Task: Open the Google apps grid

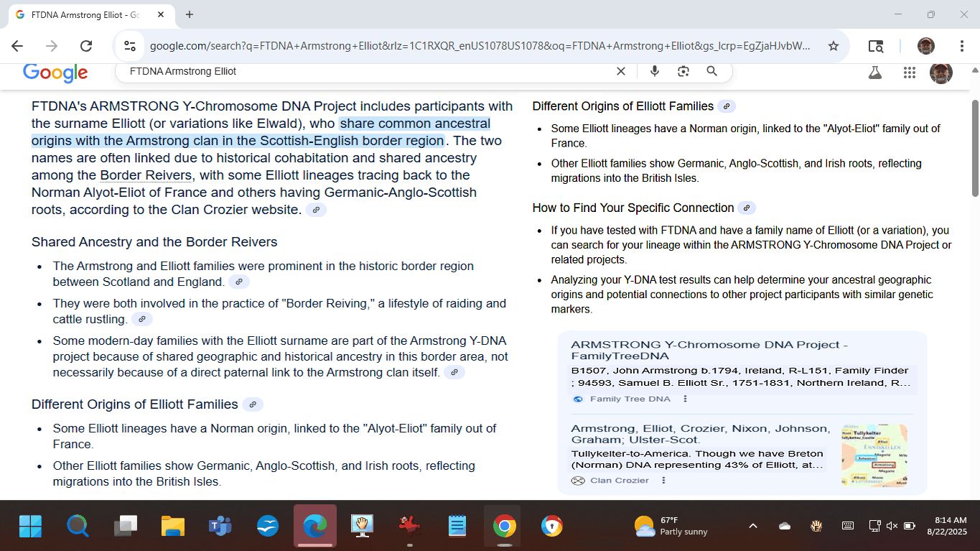Action: tap(909, 72)
